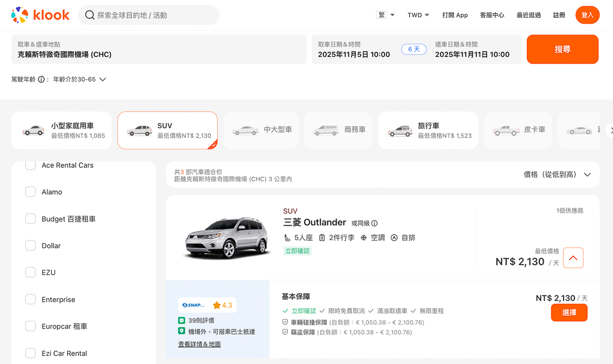Click the 5人座 seat icon

[287, 238]
